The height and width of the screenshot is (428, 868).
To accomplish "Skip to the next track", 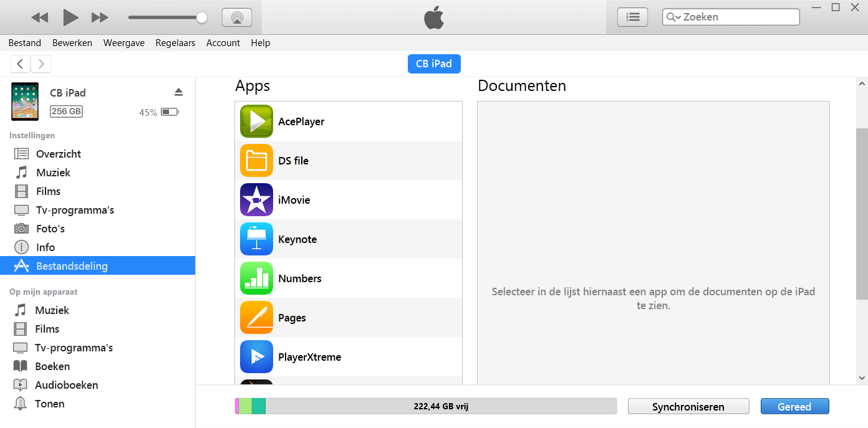I will click(x=100, y=17).
